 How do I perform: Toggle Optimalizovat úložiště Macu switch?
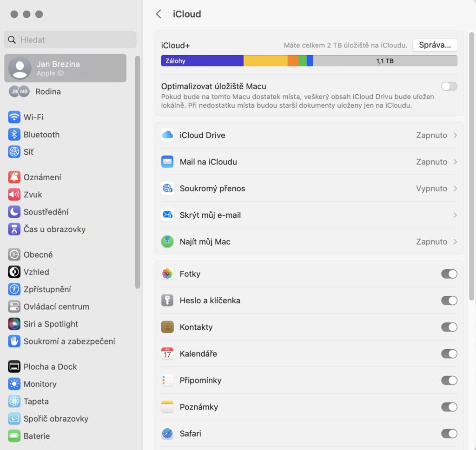[x=449, y=86]
